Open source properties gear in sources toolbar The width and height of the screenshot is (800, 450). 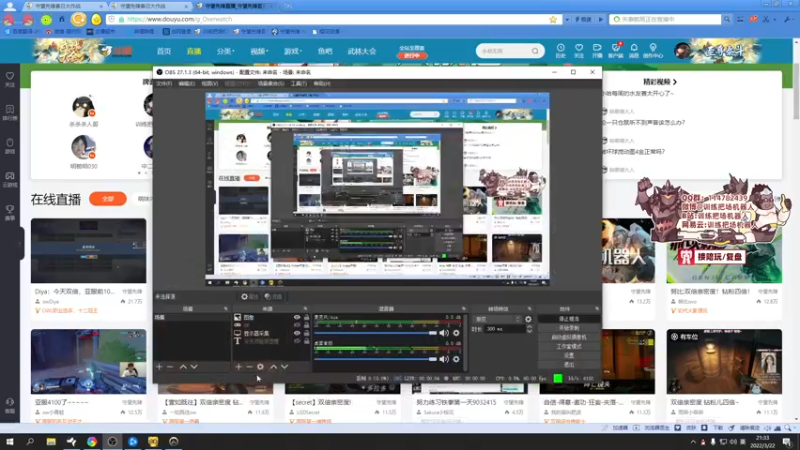click(x=261, y=366)
